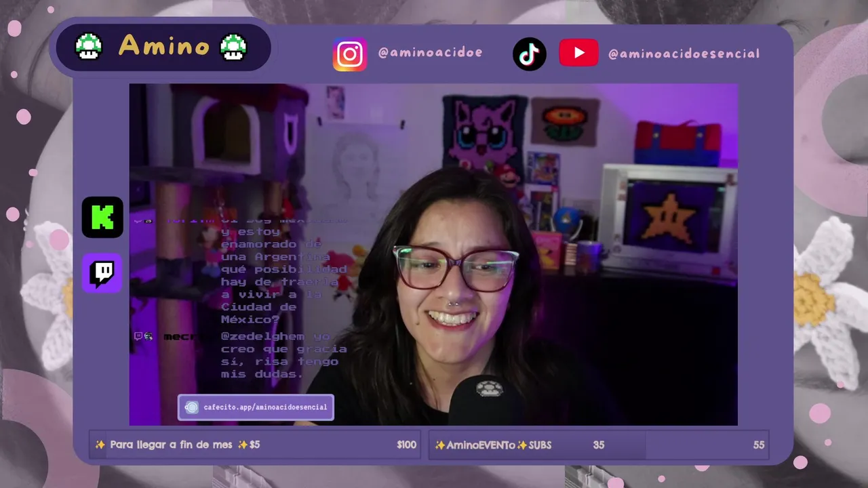Image resolution: width=868 pixels, height=488 pixels.
Task: Click the cafecito coffee cup icon
Action: (192, 407)
